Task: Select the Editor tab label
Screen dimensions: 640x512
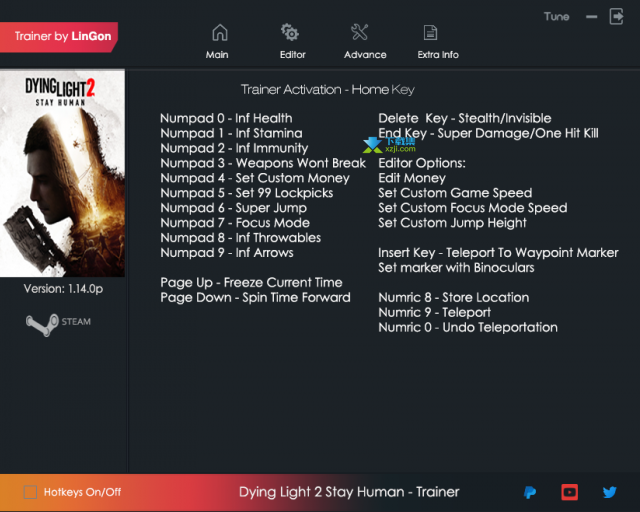Action: tap(293, 55)
